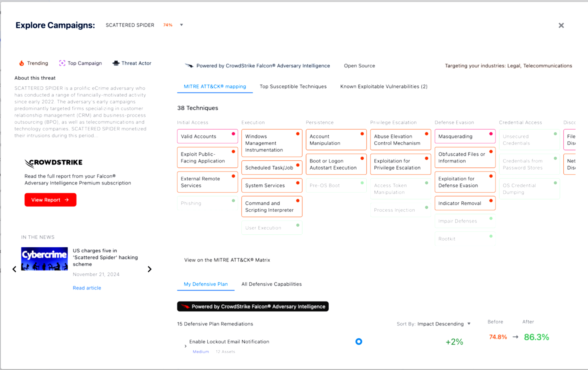Select the Valid Accounts technique card
Viewport: 588px width, 370px height.
point(207,136)
